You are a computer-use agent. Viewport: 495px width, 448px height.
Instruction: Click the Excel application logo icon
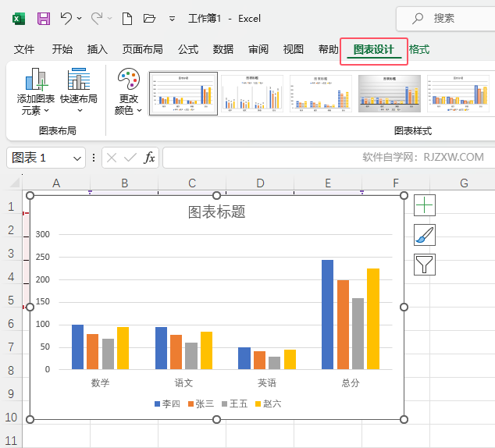point(19,19)
